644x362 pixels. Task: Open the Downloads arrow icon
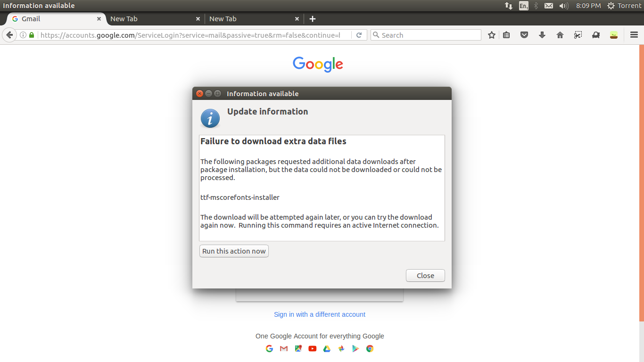[542, 35]
